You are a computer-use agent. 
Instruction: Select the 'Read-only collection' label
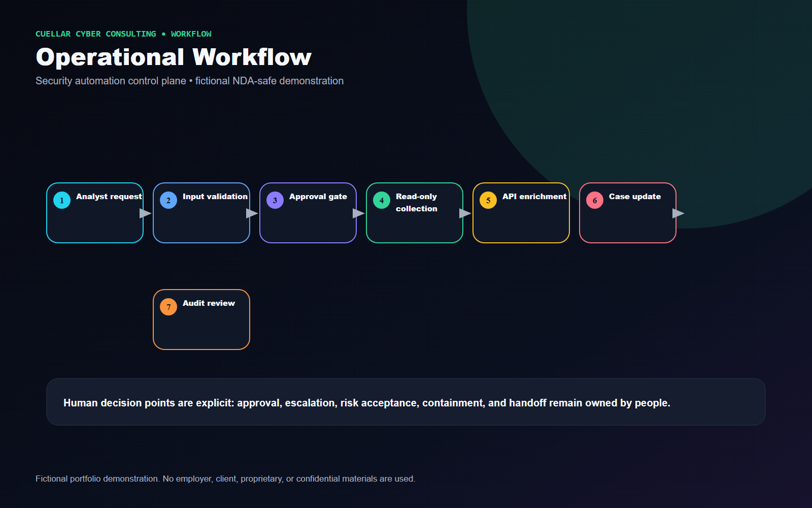pos(417,203)
